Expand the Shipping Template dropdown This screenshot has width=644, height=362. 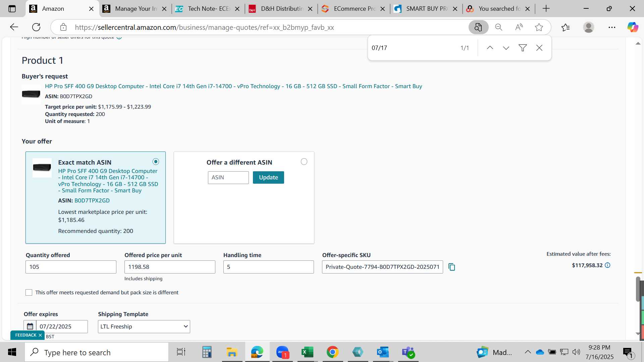click(x=144, y=326)
